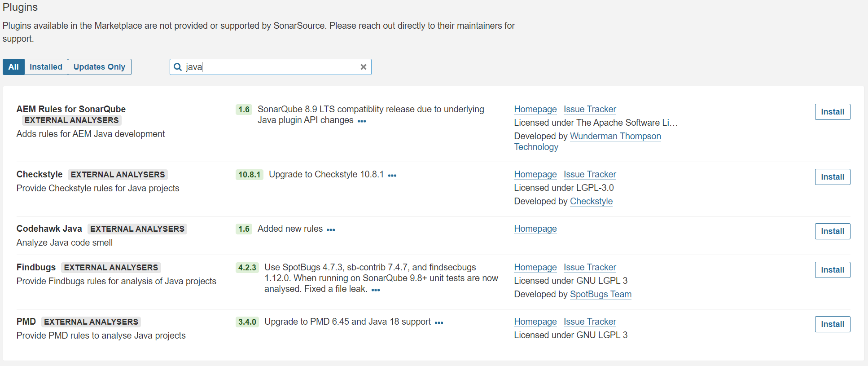
Task: Click truncated Apache Software License text
Action: pyautogui.click(x=596, y=123)
